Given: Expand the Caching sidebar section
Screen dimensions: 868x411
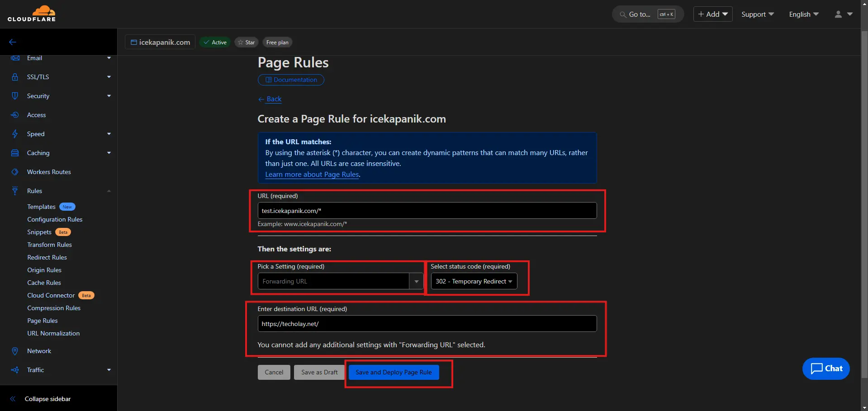Looking at the screenshot, I should 109,153.
